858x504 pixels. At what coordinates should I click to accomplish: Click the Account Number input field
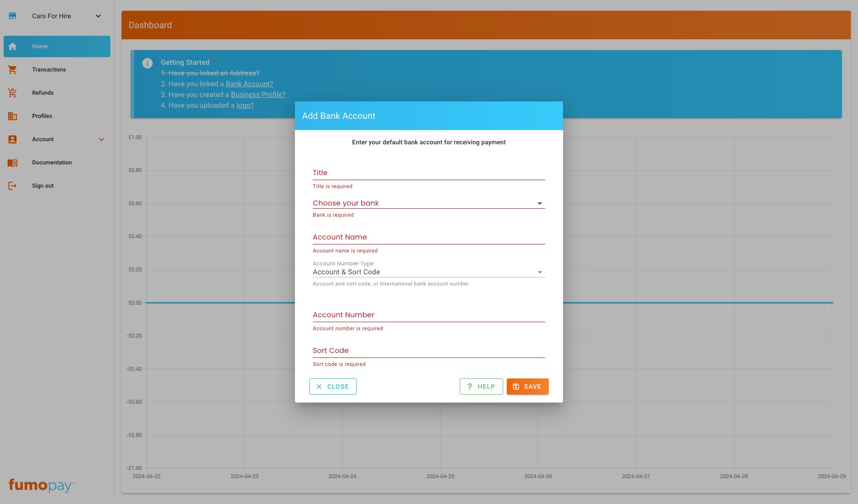pyautogui.click(x=429, y=315)
